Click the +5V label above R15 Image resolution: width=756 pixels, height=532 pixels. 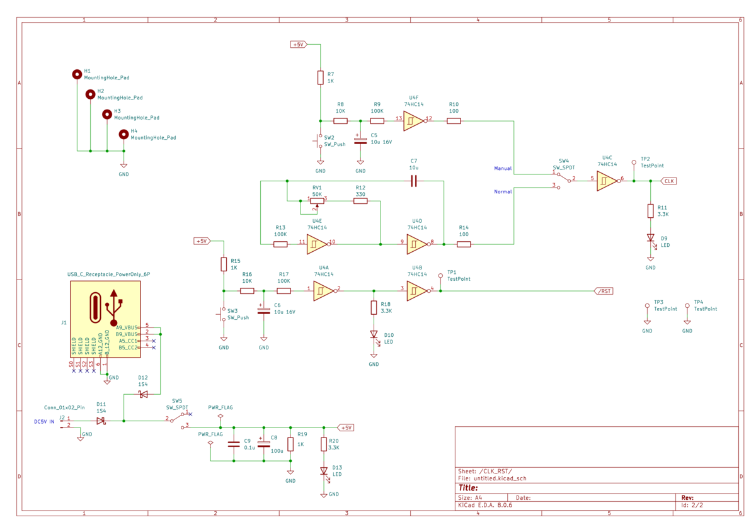202,241
